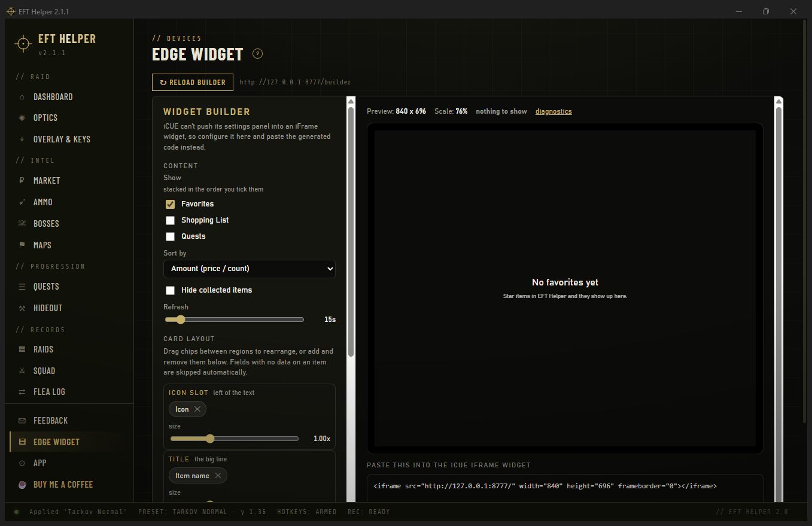Uncheck the Favorites checkbox
Image resolution: width=812 pixels, height=526 pixels.
(x=171, y=204)
